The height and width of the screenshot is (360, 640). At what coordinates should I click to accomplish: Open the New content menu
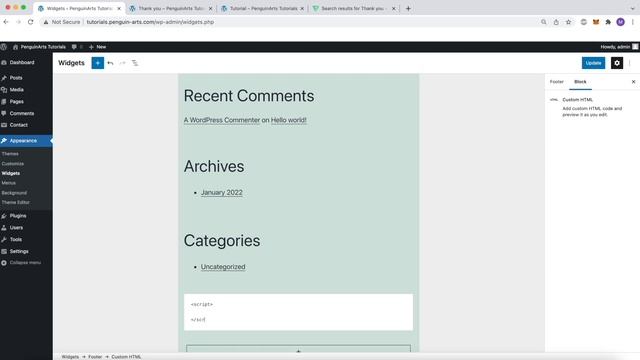[97, 47]
